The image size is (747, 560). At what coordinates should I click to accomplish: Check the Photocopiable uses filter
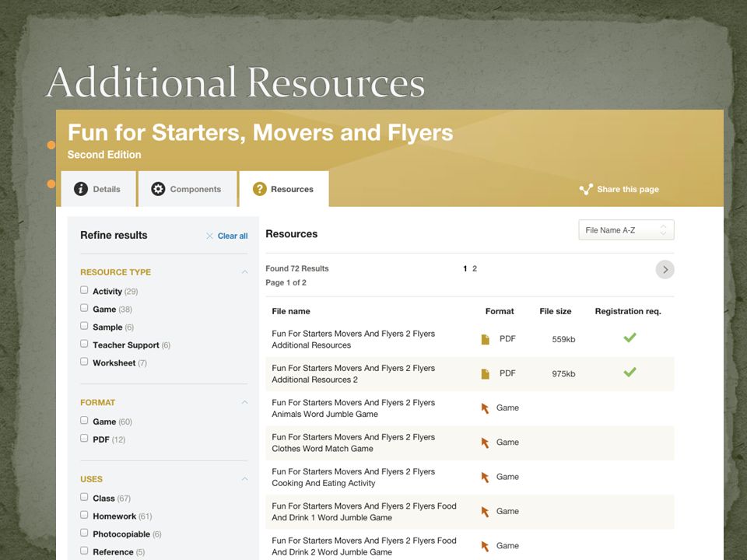pyautogui.click(x=84, y=533)
